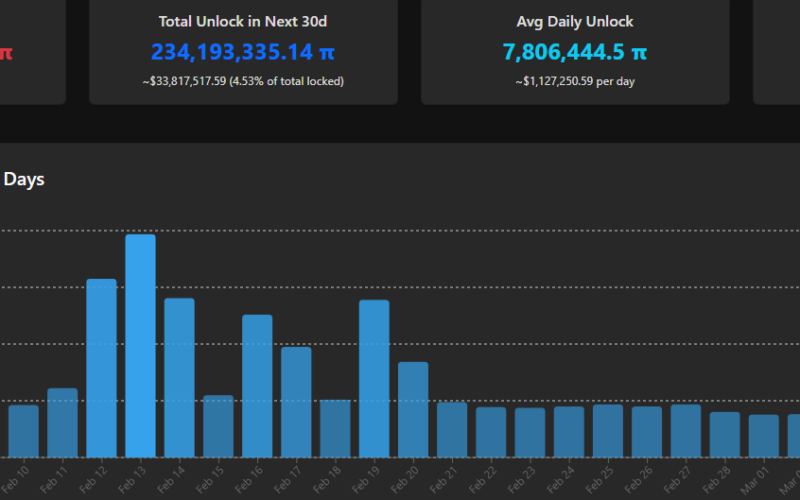Image resolution: width=800 pixels, height=500 pixels.
Task: Click the Feb 20 bar
Action: coord(413,409)
